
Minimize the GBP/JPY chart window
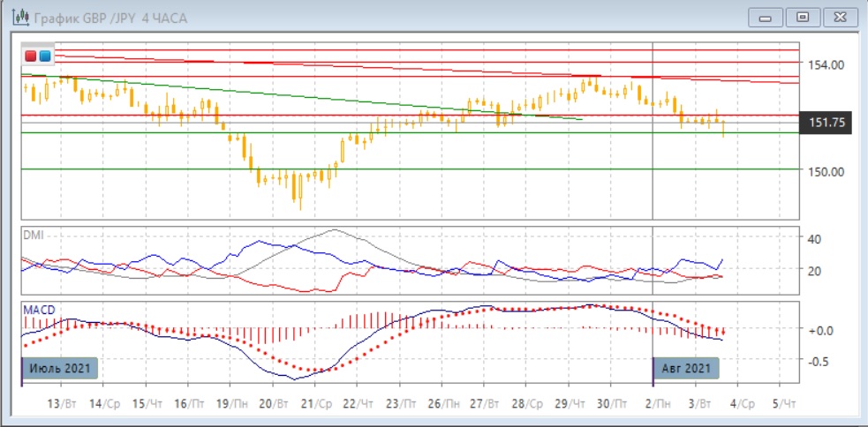[x=766, y=17]
